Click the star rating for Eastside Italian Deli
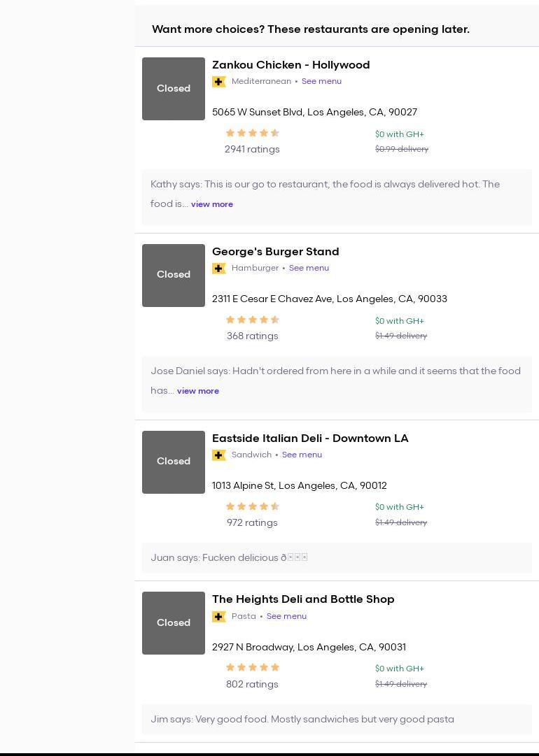 (252, 506)
